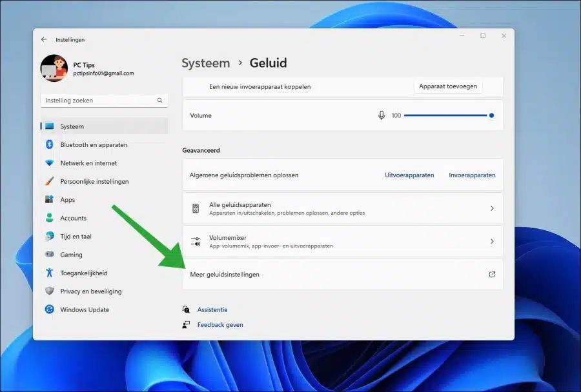Open the Feedback geven link

tap(220, 325)
